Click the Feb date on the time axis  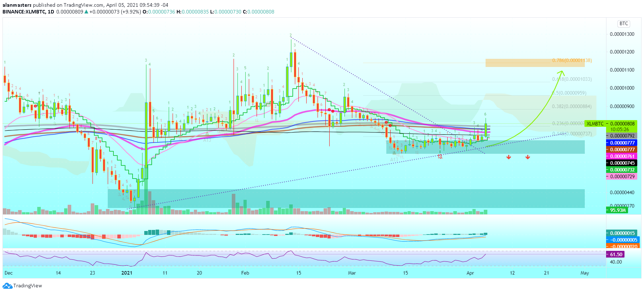click(245, 273)
